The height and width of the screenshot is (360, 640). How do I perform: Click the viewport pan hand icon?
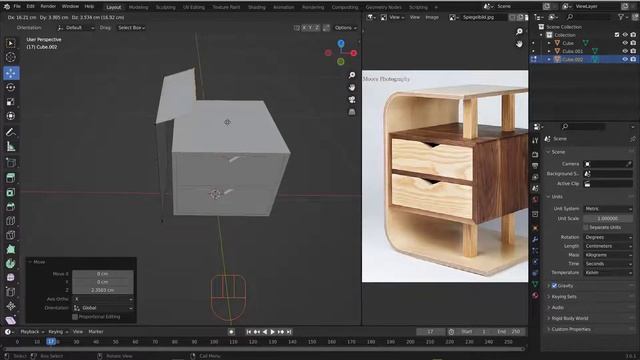352,87
